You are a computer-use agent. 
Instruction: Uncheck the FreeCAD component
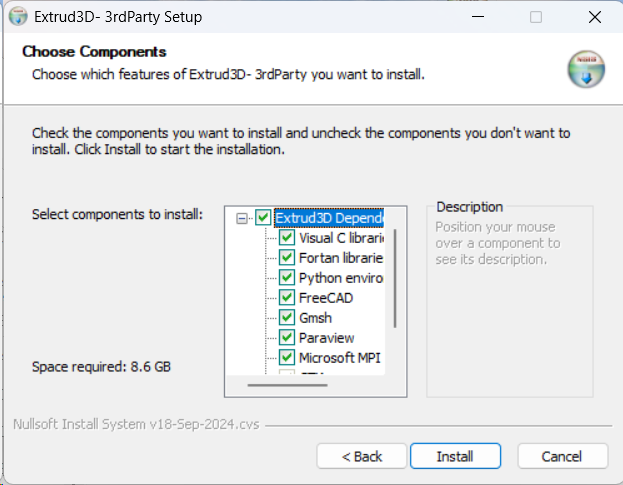click(x=286, y=297)
